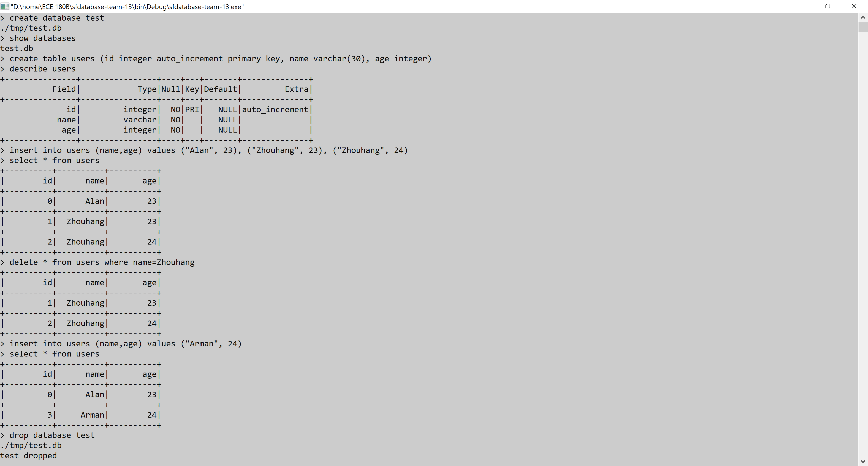Click the scrollbar down arrow

863,461
